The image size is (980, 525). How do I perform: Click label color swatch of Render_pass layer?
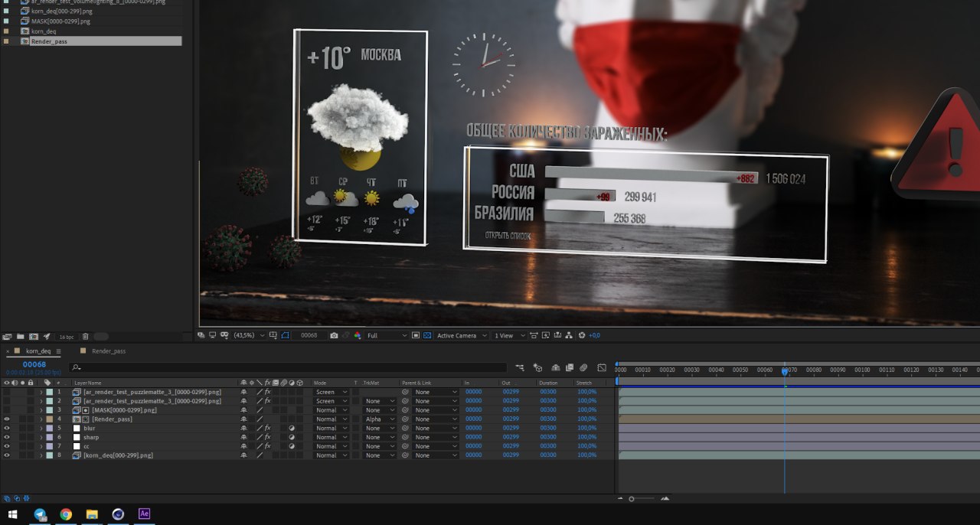click(50, 419)
